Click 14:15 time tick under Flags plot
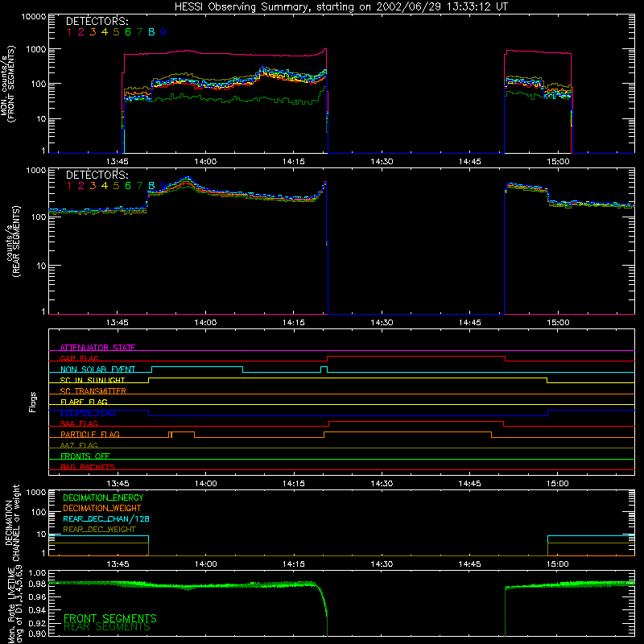The height and width of the screenshot is (644, 644). coord(293,484)
